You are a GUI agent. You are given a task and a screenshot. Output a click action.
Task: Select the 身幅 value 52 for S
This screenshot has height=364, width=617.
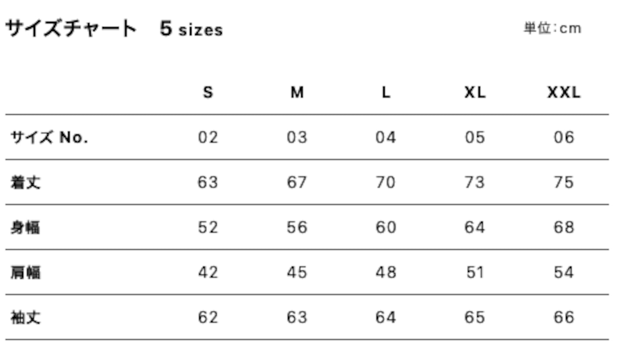(x=208, y=228)
